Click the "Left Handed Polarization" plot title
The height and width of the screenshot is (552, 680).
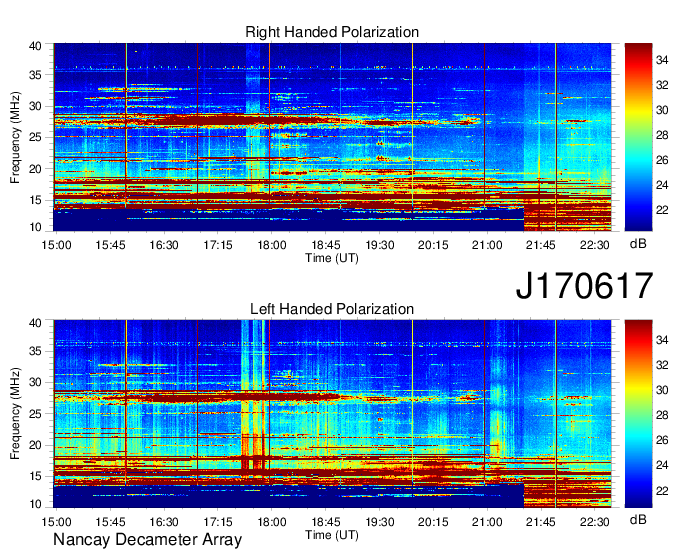pyautogui.click(x=332, y=309)
